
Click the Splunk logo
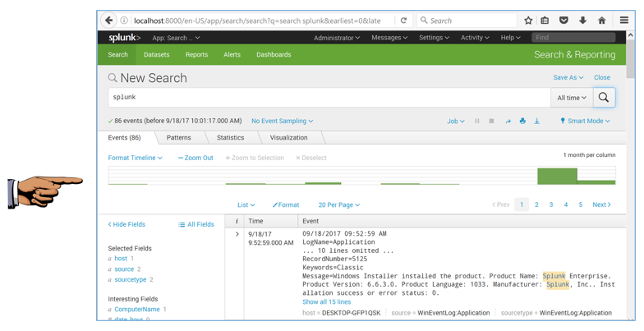(124, 38)
